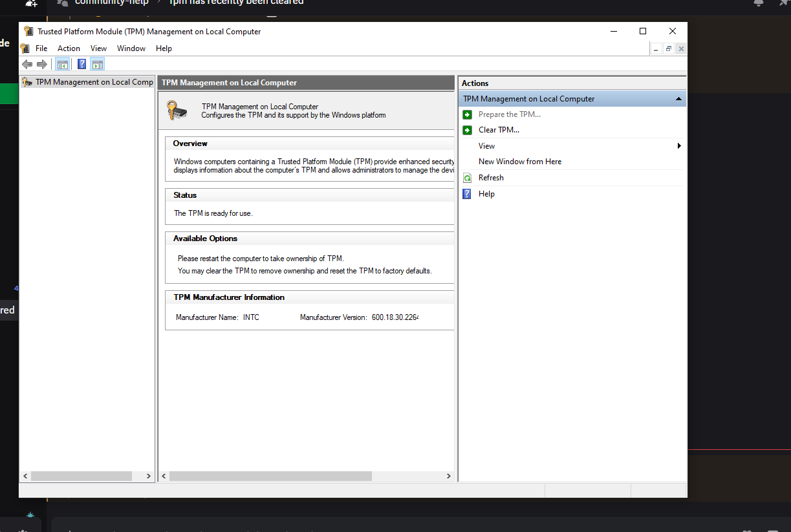
Task: Click the window title bar TPM icon
Action: pyautogui.click(x=28, y=31)
